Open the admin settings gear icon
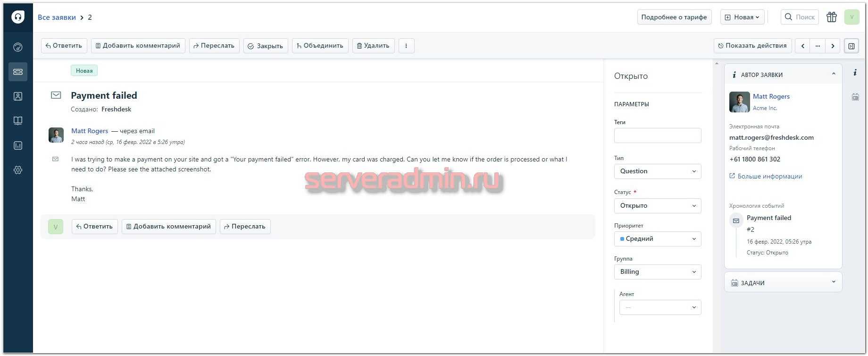 tap(18, 170)
